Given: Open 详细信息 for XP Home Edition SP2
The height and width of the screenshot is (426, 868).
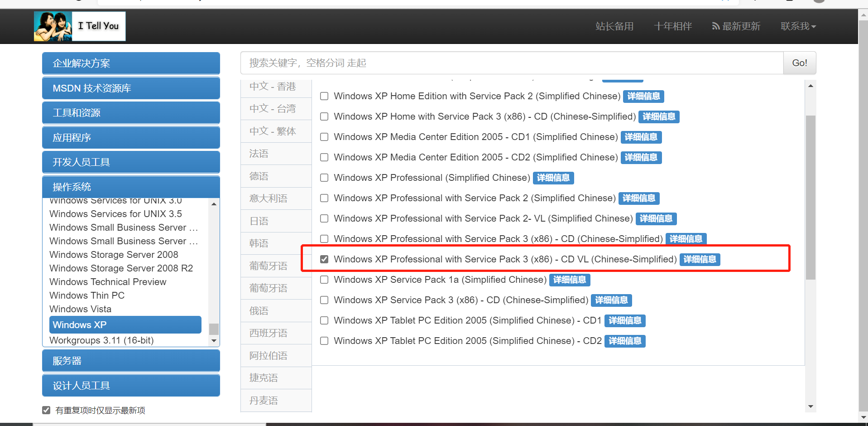Looking at the screenshot, I should 643,96.
